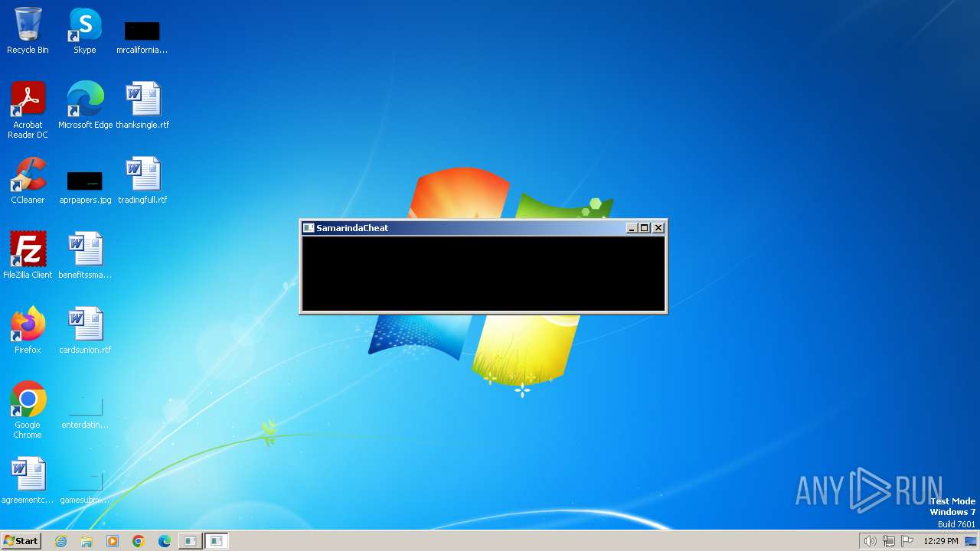Select the agreementc document icon
This screenshot has height=551, width=980.
click(x=28, y=480)
